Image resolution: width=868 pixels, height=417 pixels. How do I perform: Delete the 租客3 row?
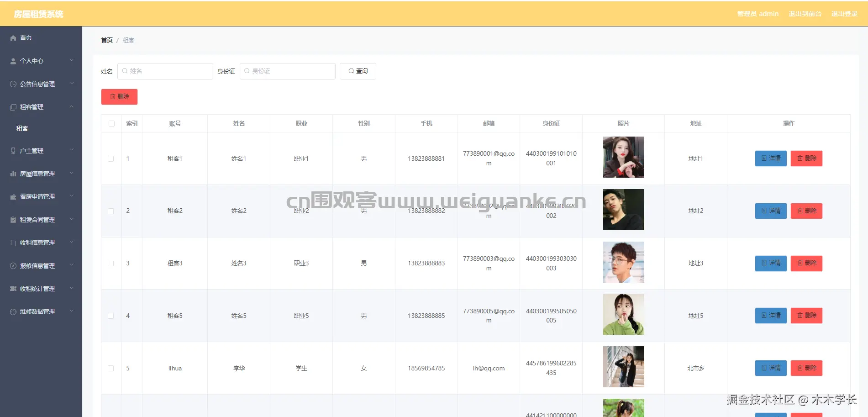(806, 263)
